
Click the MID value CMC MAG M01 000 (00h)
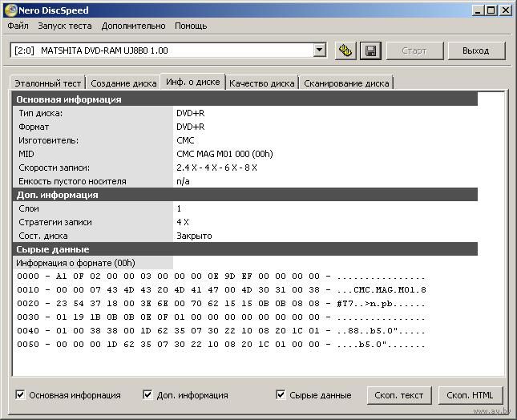coord(224,154)
